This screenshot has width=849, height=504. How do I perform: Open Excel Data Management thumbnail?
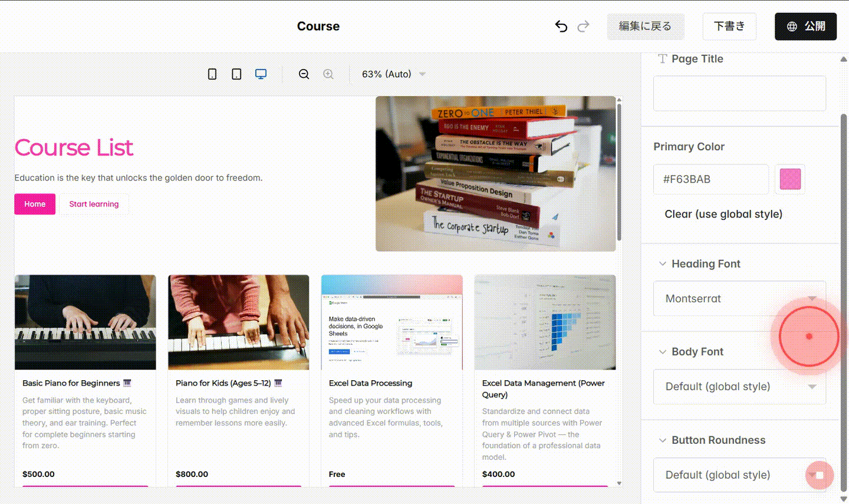coord(545,322)
